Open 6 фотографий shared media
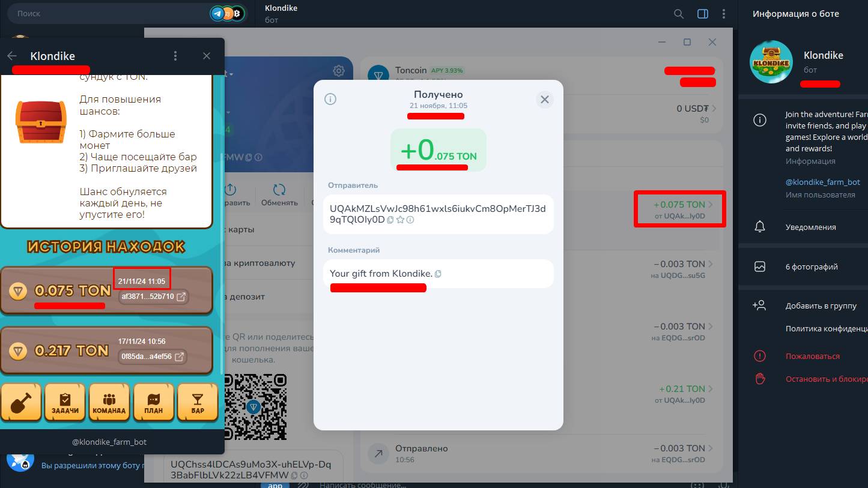Image resolution: width=868 pixels, height=488 pixels. coord(803,267)
